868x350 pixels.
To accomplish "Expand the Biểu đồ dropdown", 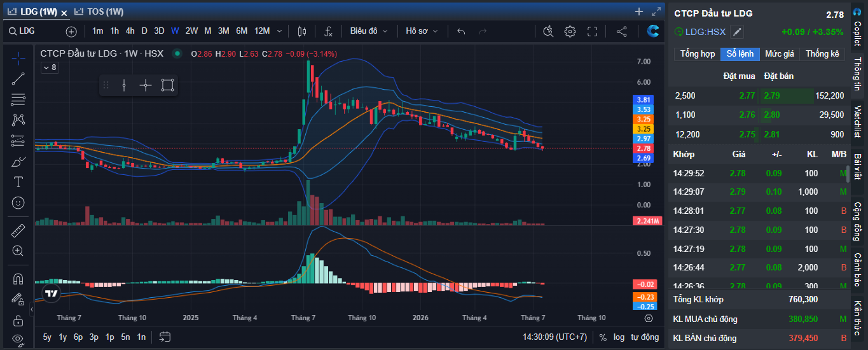I will (369, 31).
